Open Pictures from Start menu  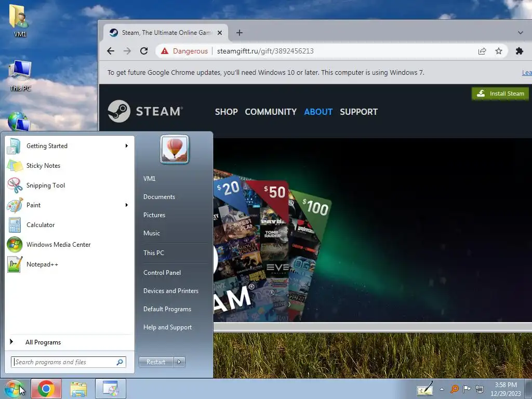tap(154, 215)
